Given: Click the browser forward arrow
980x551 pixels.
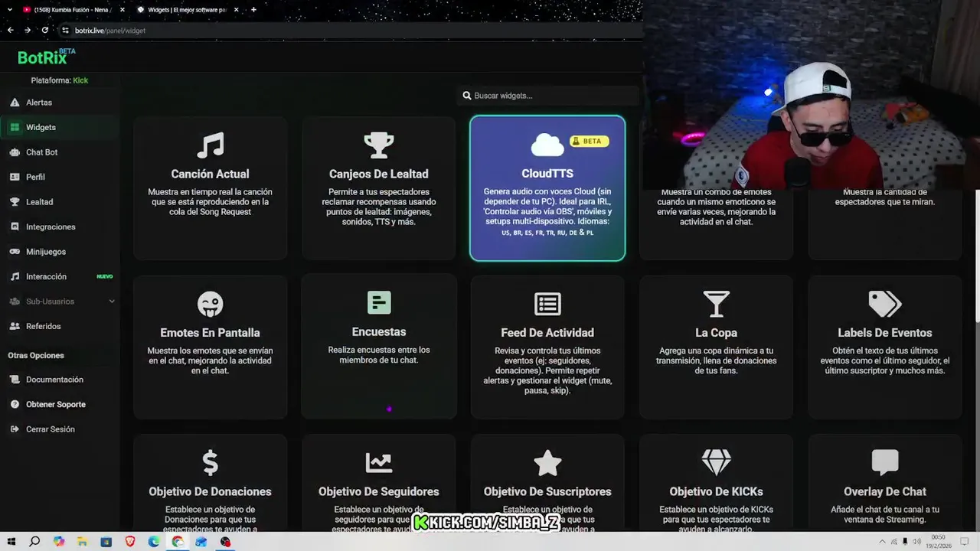Looking at the screenshot, I should point(28,31).
